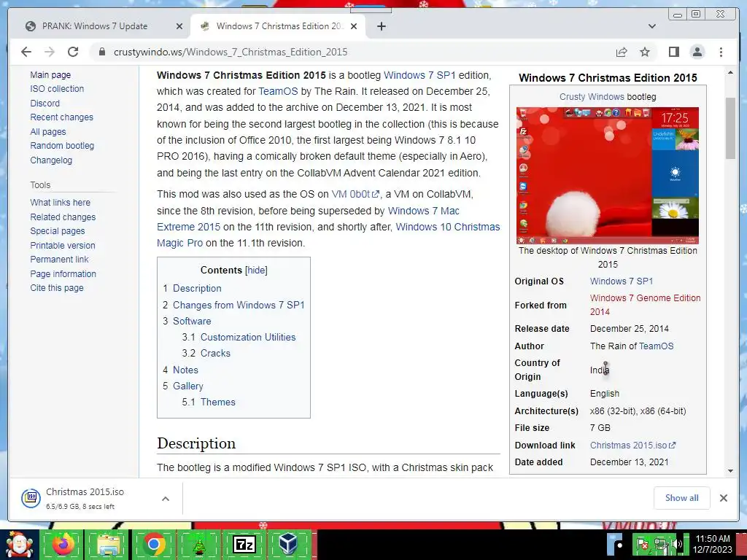Image resolution: width=747 pixels, height=560 pixels.
Task: Show all downloads
Action: click(x=682, y=498)
